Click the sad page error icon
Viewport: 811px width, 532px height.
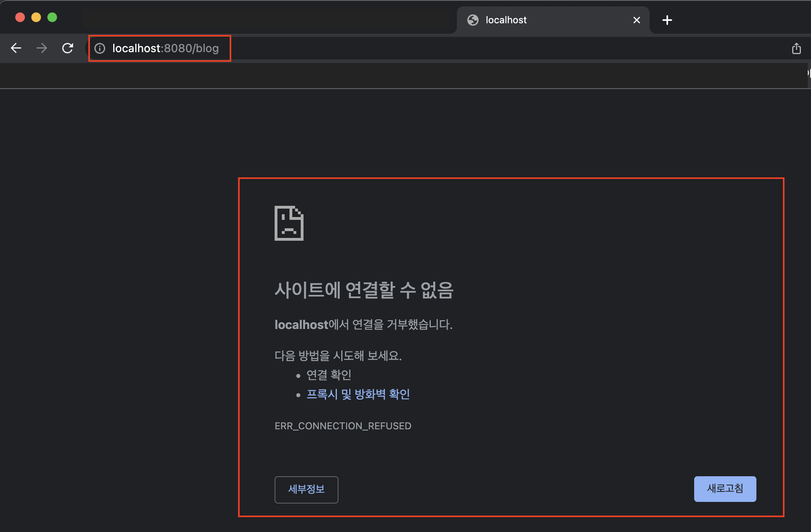tap(289, 223)
